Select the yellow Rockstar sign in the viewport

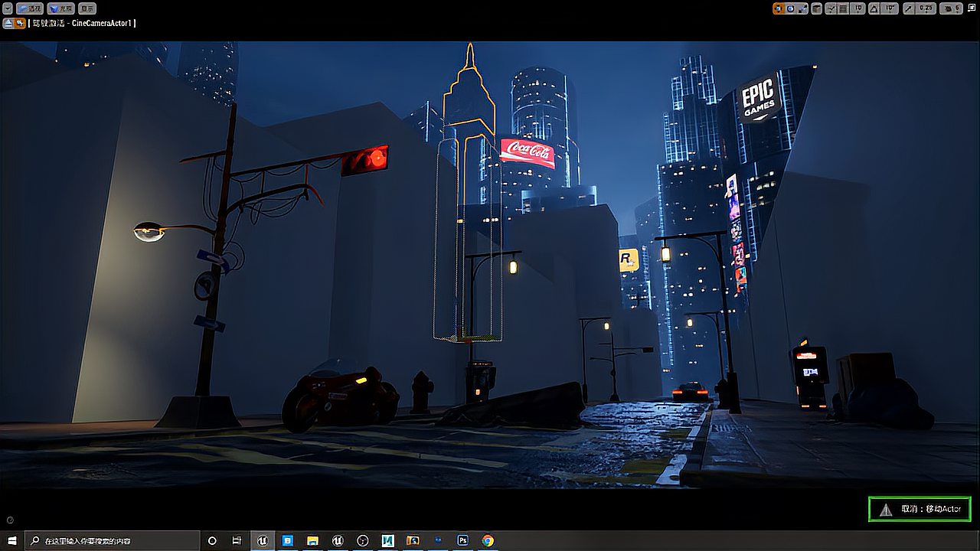[x=629, y=260]
